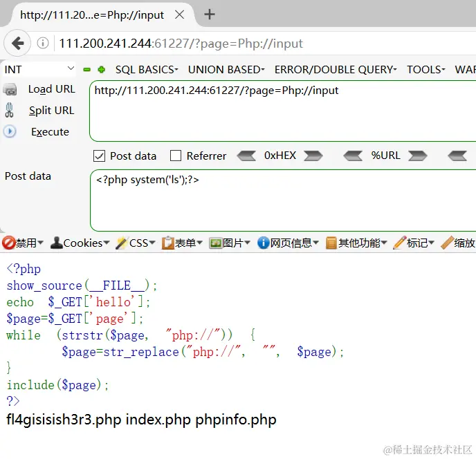476x459 pixels.
Task: Click the browser address bar URL
Action: (181, 44)
